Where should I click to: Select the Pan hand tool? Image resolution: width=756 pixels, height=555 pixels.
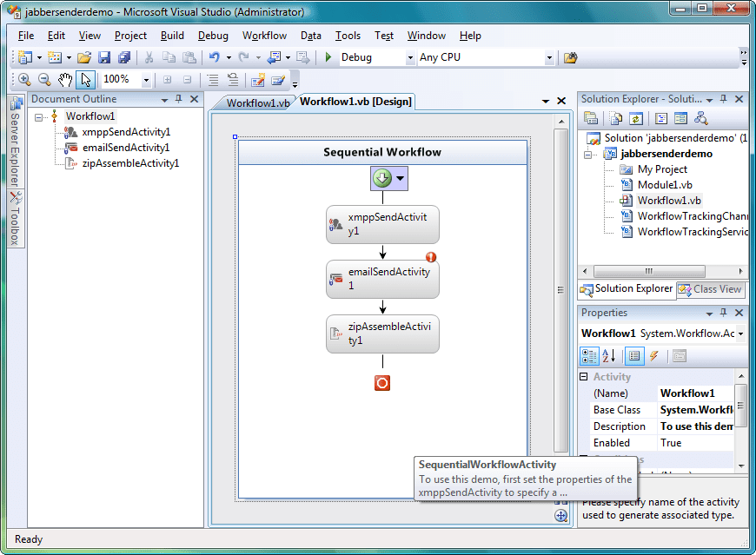tap(65, 80)
